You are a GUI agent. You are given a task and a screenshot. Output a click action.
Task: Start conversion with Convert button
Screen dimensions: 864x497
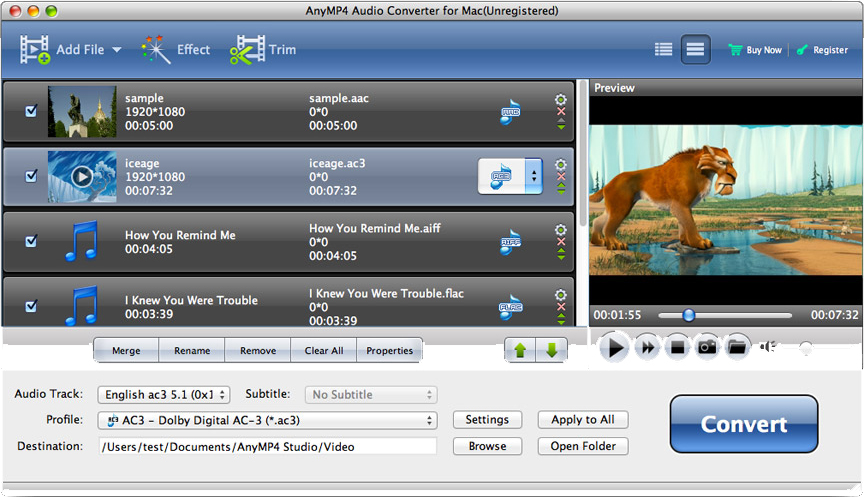[744, 424]
